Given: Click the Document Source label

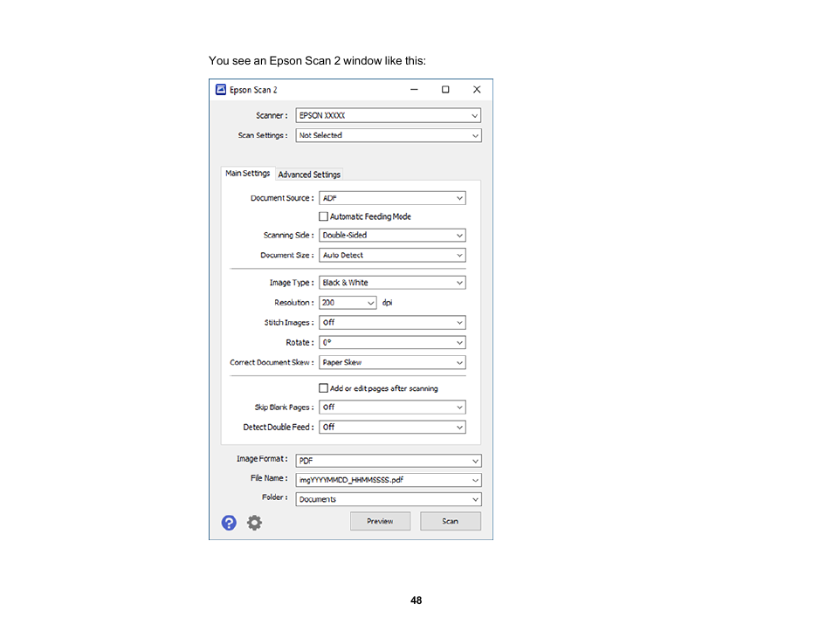Looking at the screenshot, I should tap(282, 198).
